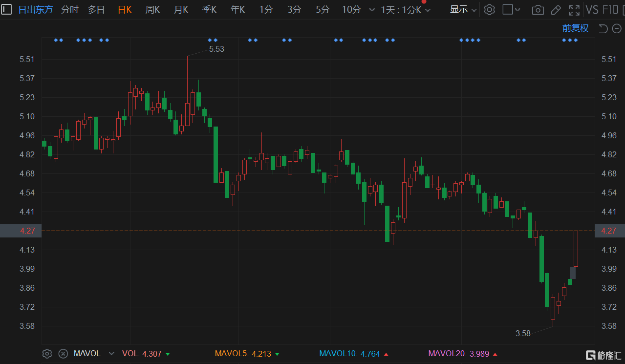Switch to 5分 minute chart
The height and width of the screenshot is (364, 625).
(x=323, y=10)
